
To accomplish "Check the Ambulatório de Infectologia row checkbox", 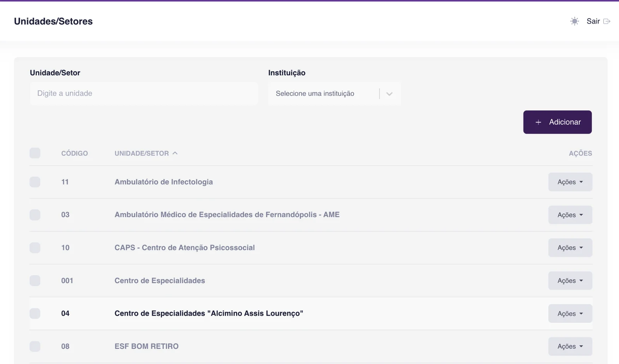I will coord(35,182).
